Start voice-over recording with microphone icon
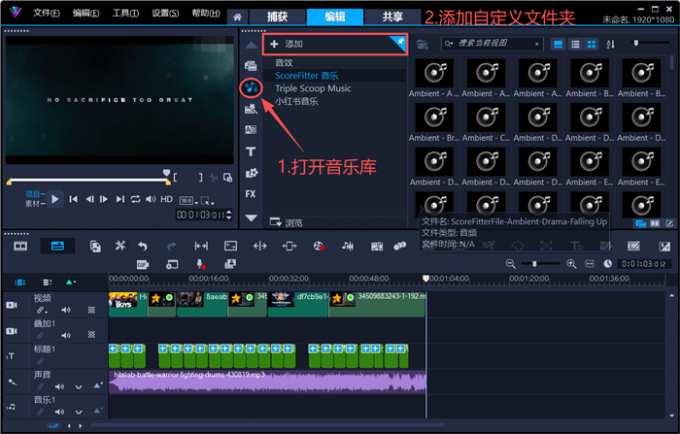 point(200,264)
